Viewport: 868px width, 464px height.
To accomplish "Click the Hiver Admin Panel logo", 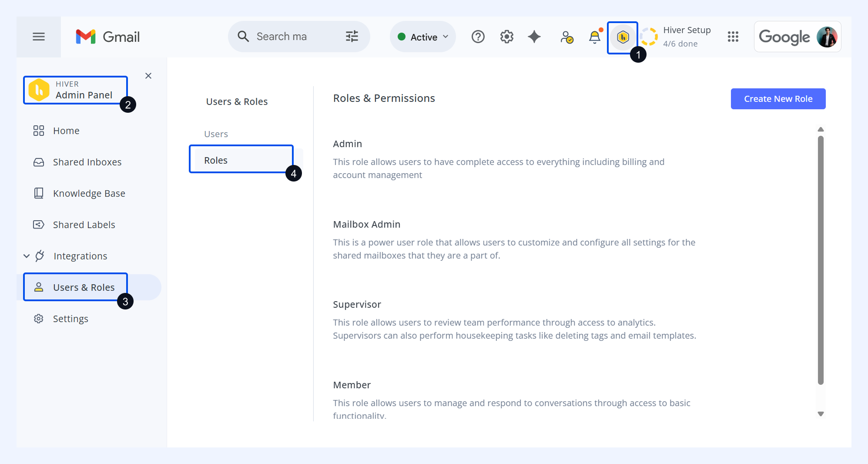I will point(39,90).
